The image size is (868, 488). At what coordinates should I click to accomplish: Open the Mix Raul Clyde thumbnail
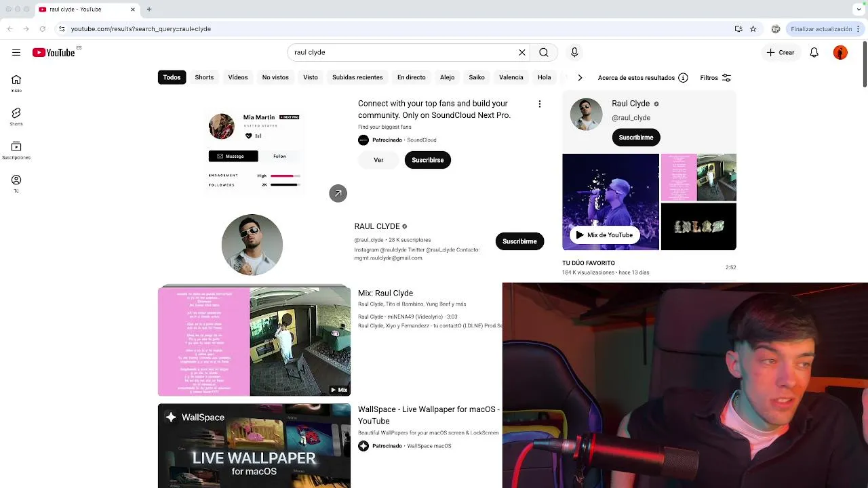[x=254, y=342]
